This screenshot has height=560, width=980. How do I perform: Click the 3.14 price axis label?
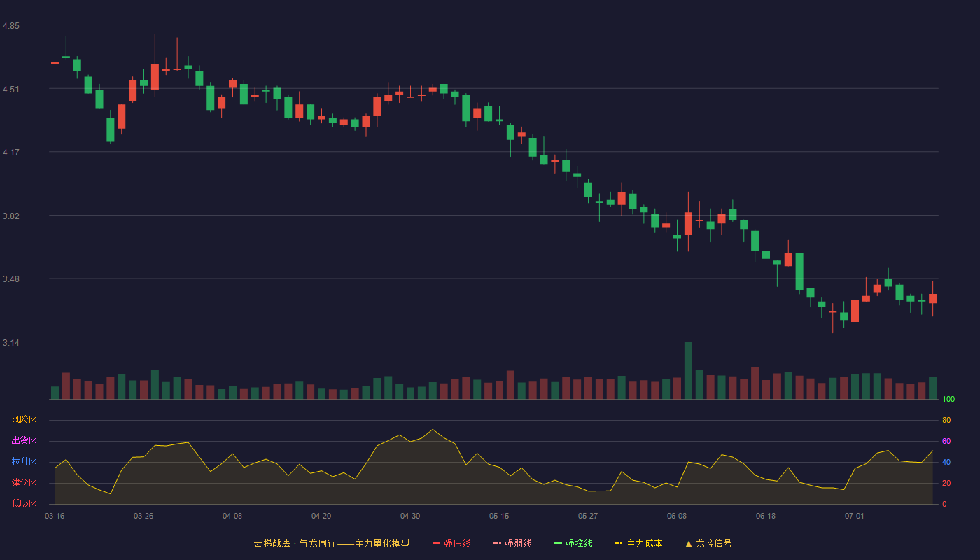tap(11, 343)
